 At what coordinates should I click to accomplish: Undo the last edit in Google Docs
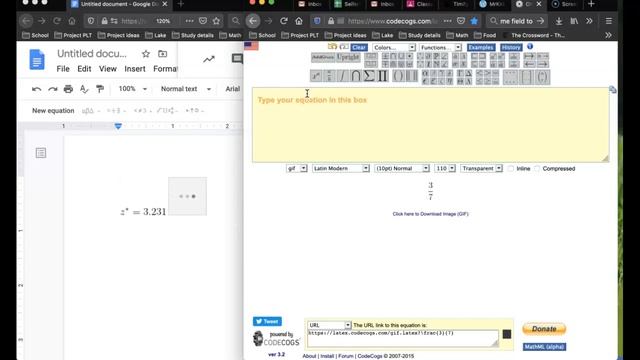pos(36,89)
